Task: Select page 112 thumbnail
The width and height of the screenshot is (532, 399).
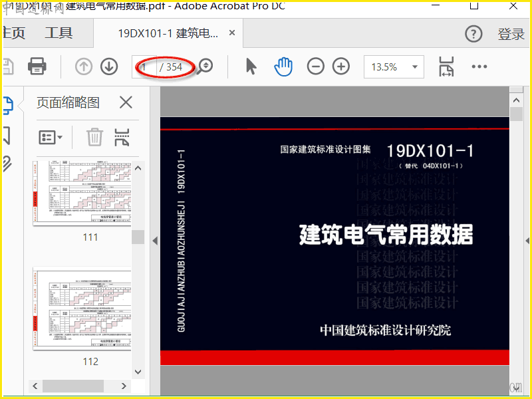Action: (x=82, y=309)
